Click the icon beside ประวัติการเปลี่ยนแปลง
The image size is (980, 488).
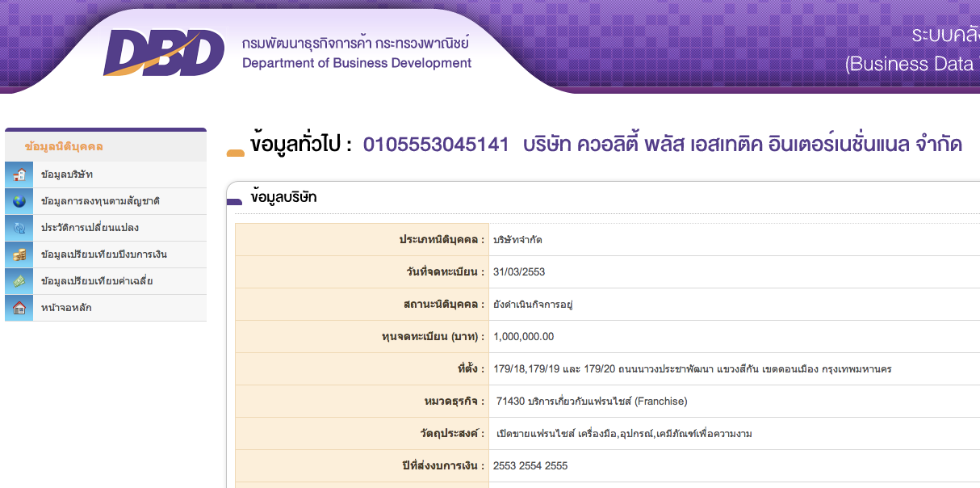19,228
